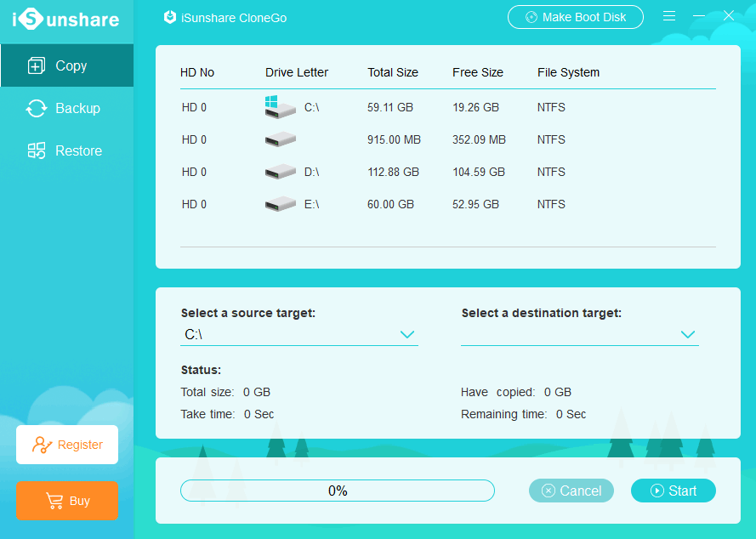The width and height of the screenshot is (756, 539).
Task: Click the NTFS cell in C:\ row
Action: 551,107
